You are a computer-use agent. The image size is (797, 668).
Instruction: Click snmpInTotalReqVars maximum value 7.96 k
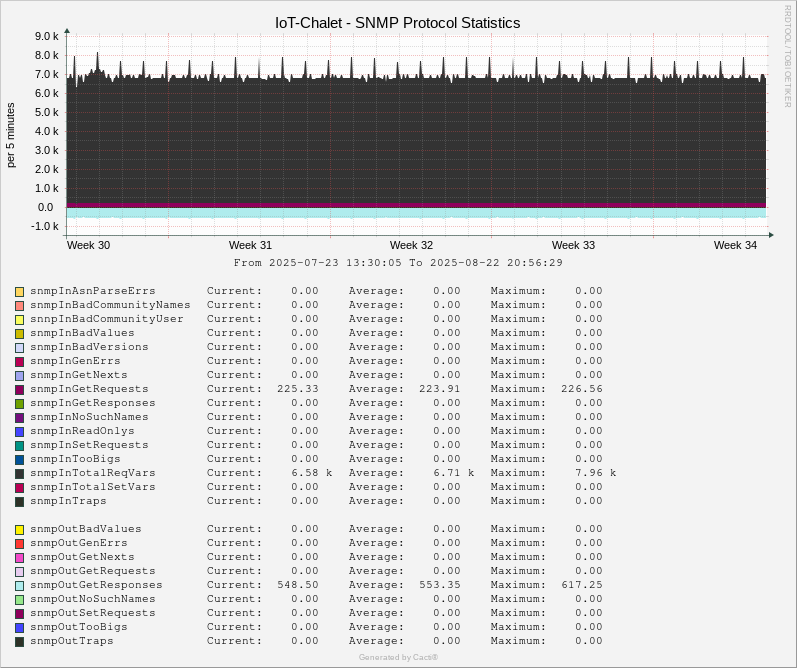tap(596, 473)
